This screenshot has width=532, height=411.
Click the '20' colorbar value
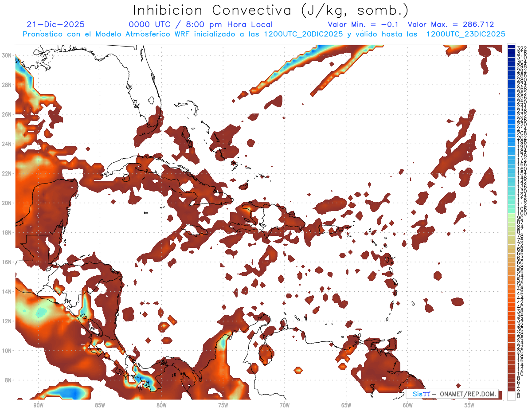(x=520, y=352)
